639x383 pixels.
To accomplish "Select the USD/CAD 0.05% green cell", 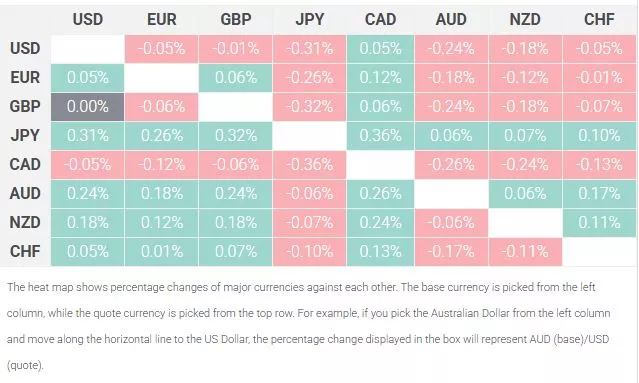I will click(380, 48).
